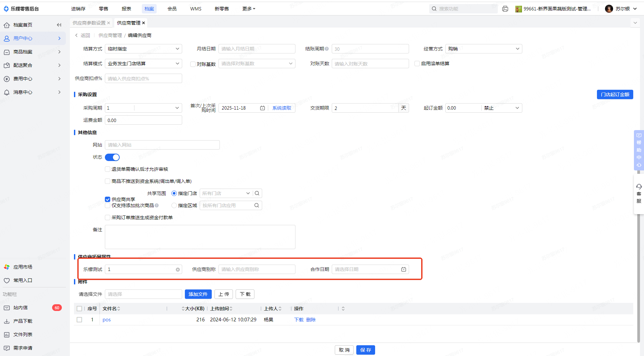This screenshot has width=644, height=356.
Task: Click the 上传 button
Action: click(x=224, y=294)
